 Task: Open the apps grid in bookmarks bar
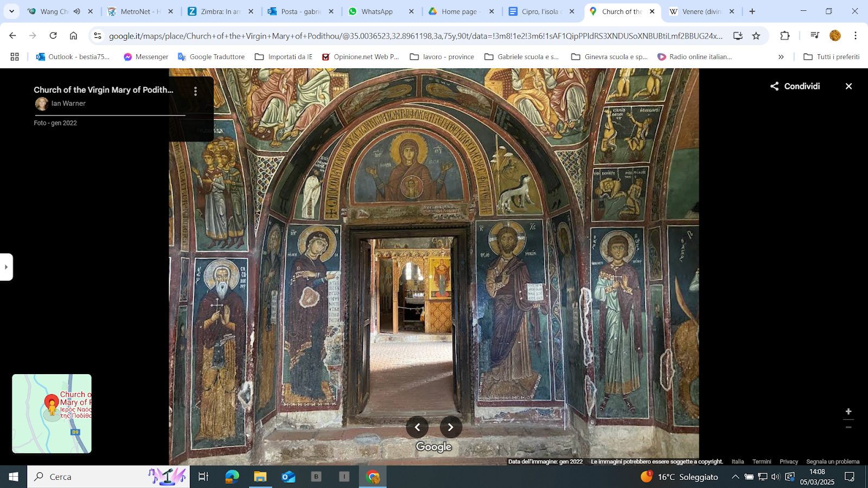point(15,57)
